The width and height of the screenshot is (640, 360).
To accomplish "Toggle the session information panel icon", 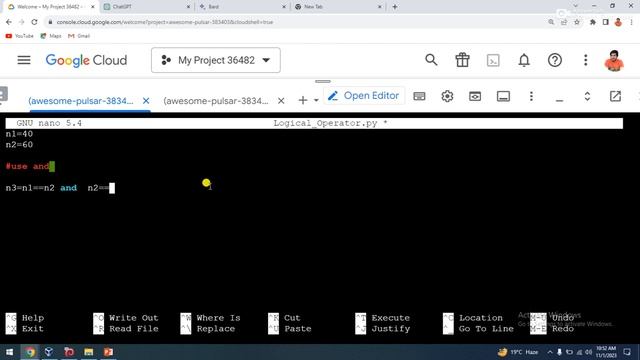I will pos(503,96).
